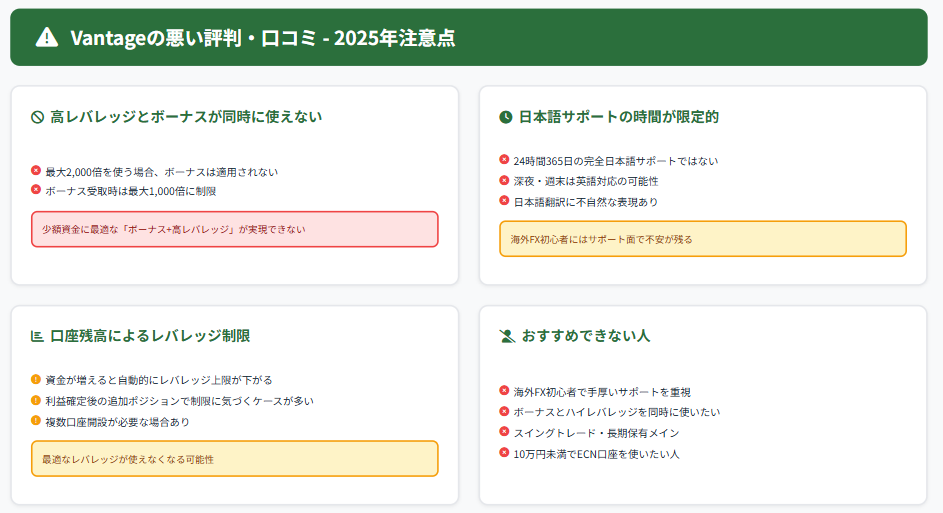Click red X icon beside 最大2,000倍を使う場合
The height and width of the screenshot is (513, 943).
pos(36,170)
